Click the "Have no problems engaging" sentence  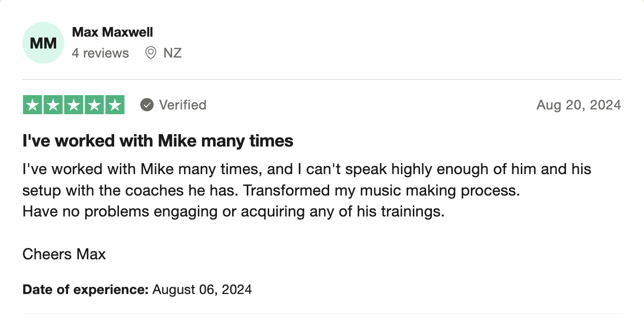pos(233,211)
